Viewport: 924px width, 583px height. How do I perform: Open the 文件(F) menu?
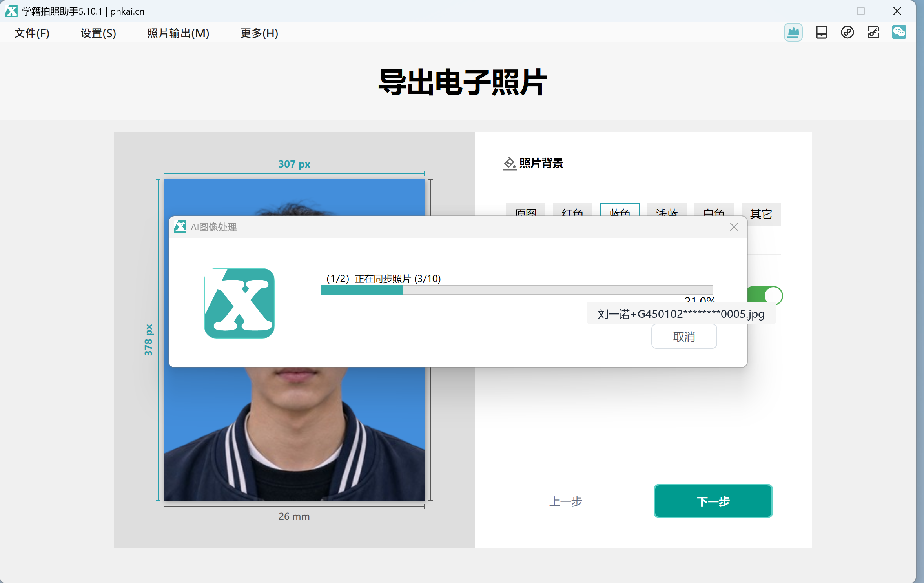pyautogui.click(x=32, y=33)
